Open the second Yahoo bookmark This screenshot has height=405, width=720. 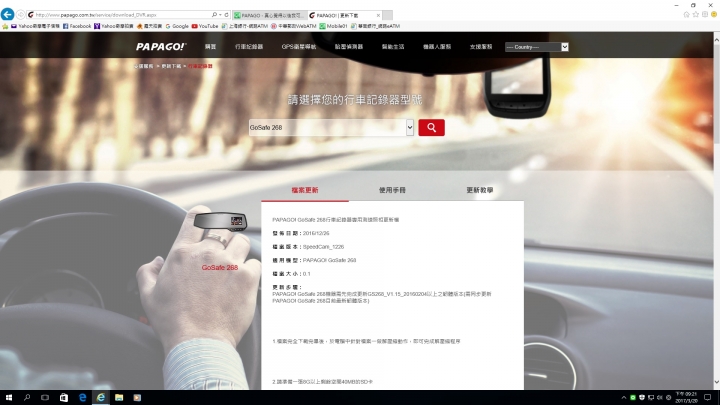tap(114, 26)
